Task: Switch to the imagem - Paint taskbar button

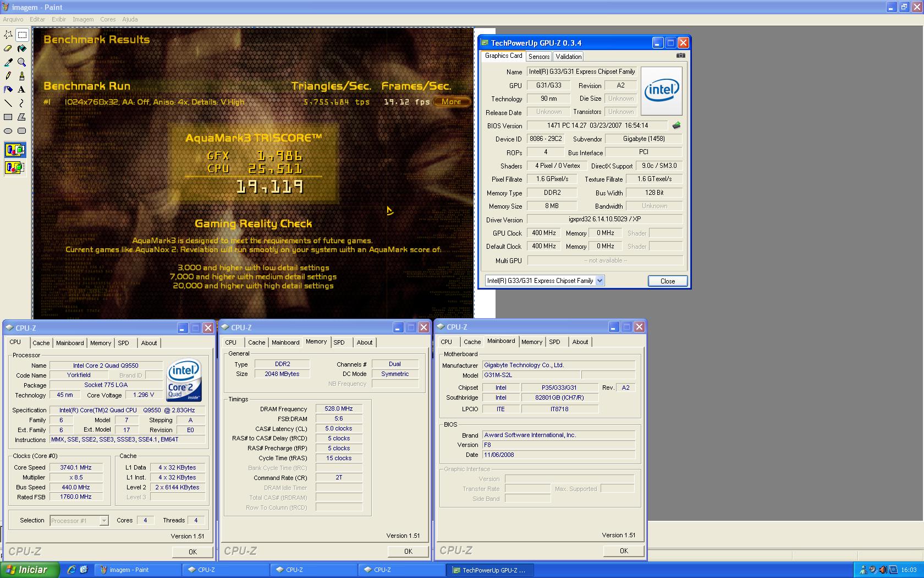Action: pyautogui.click(x=138, y=570)
